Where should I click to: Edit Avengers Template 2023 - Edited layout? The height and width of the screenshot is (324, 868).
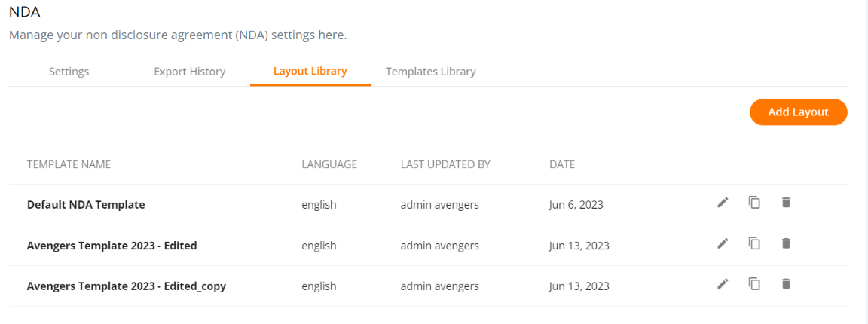point(723,243)
